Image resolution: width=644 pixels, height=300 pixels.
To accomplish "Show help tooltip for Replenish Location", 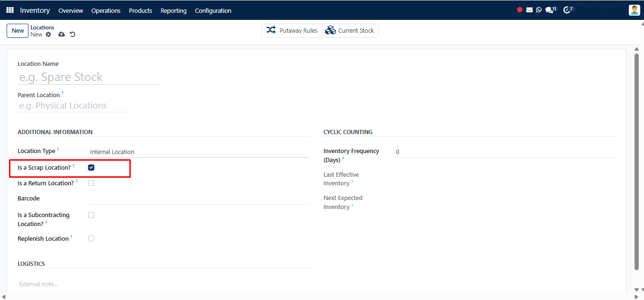I will (71, 237).
